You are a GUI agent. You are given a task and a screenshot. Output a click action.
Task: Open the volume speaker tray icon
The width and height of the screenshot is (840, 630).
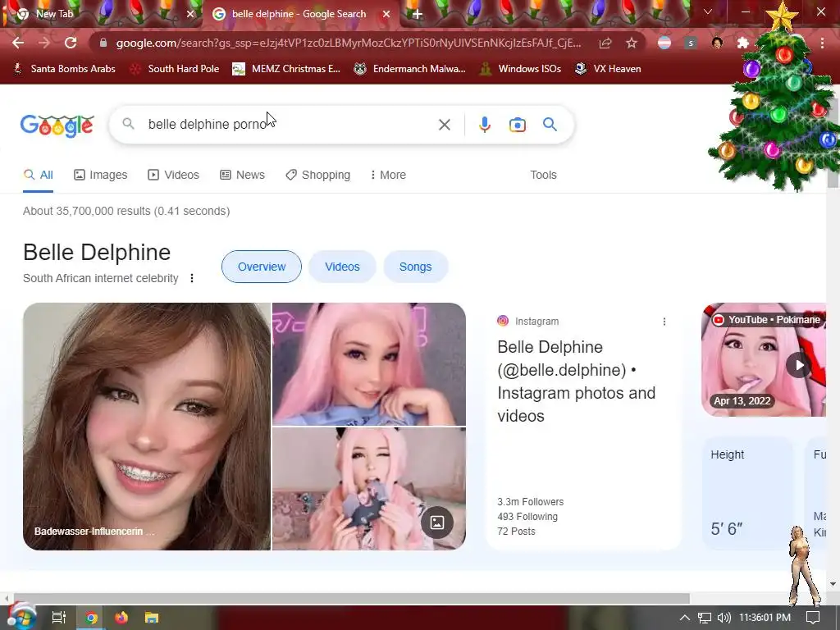click(x=724, y=618)
